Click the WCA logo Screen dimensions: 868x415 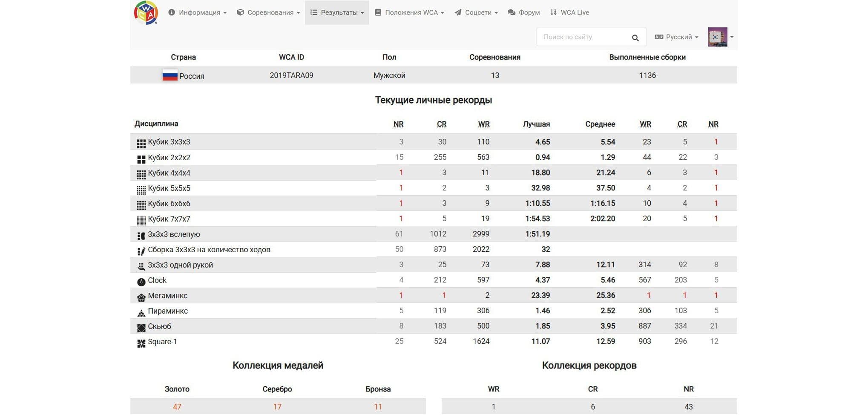pyautogui.click(x=146, y=12)
